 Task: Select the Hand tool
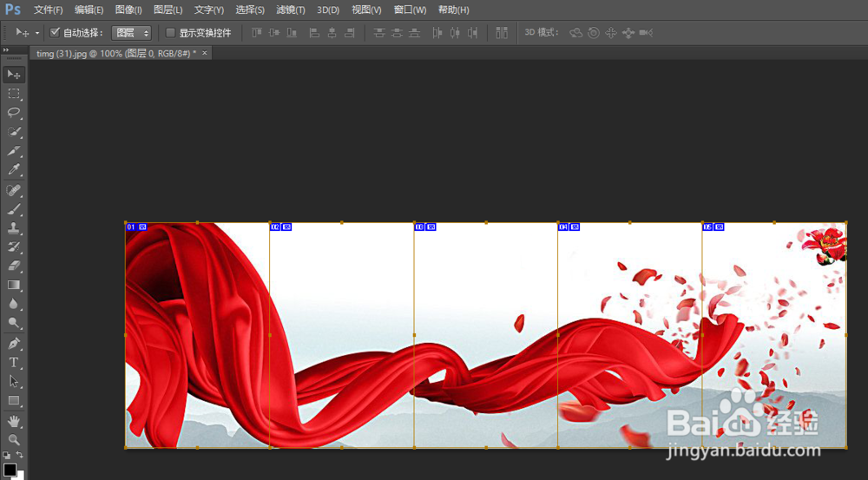14,421
